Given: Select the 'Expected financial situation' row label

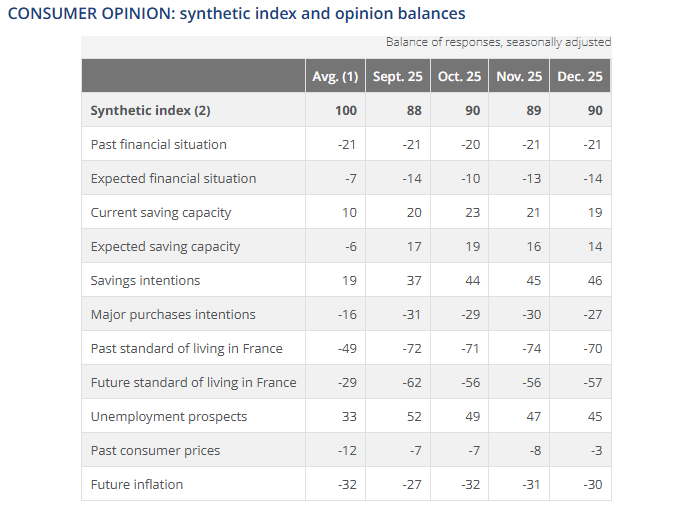Looking at the screenshot, I should tap(173, 178).
